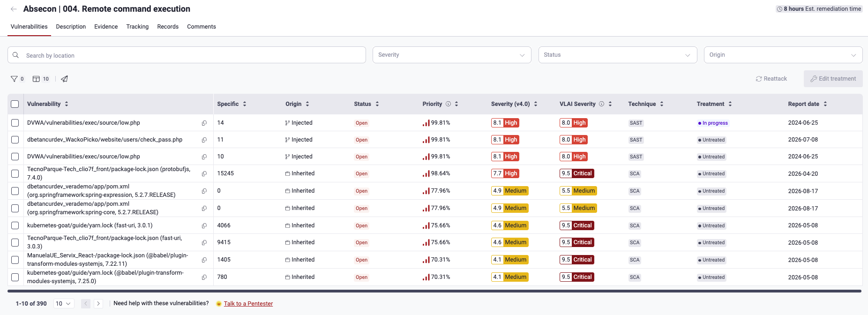Open the Evidence tab

click(106, 27)
